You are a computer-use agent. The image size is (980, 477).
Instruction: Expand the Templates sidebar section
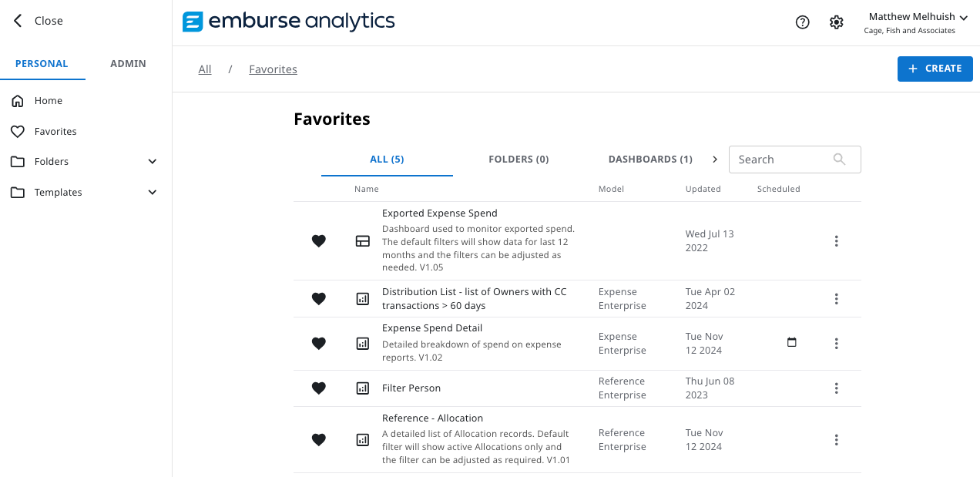pos(152,192)
